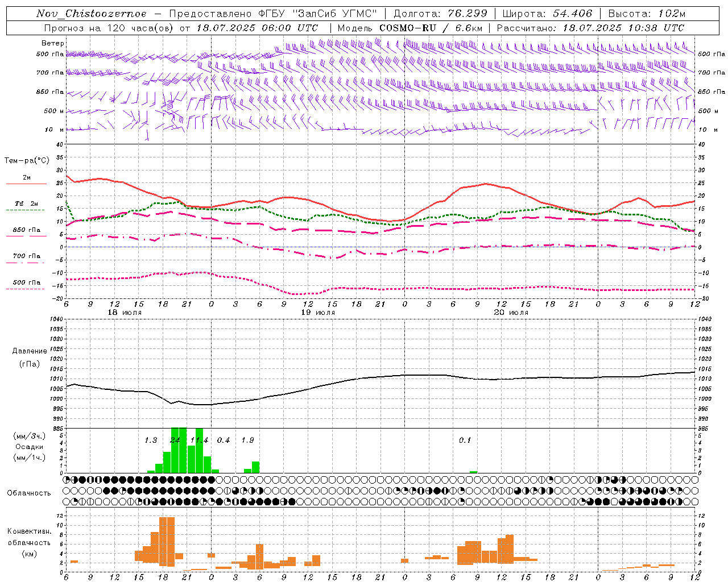Click the '(гПа)' unit under Давление
This screenshot has height=582, width=728.
[30, 364]
